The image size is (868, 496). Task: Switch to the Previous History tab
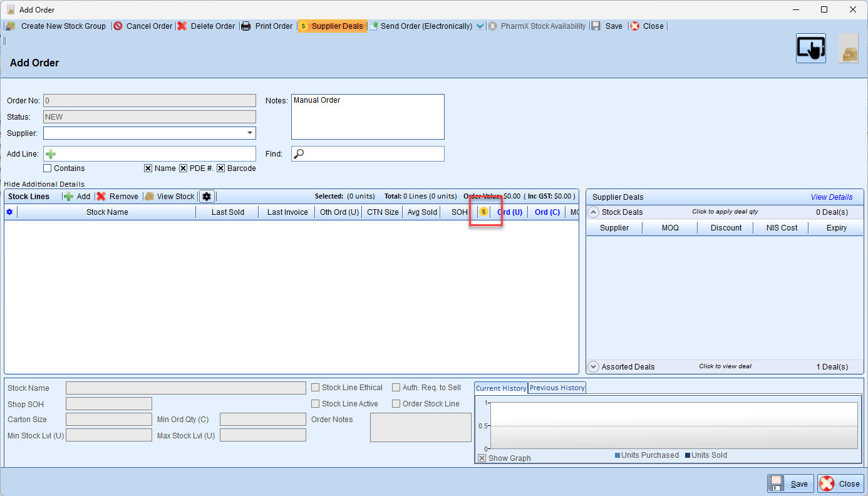(557, 388)
